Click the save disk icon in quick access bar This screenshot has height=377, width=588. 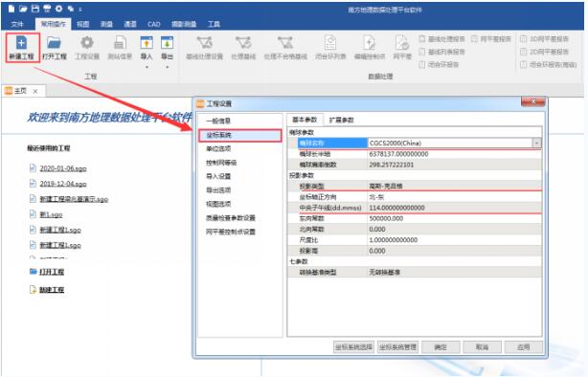point(34,9)
